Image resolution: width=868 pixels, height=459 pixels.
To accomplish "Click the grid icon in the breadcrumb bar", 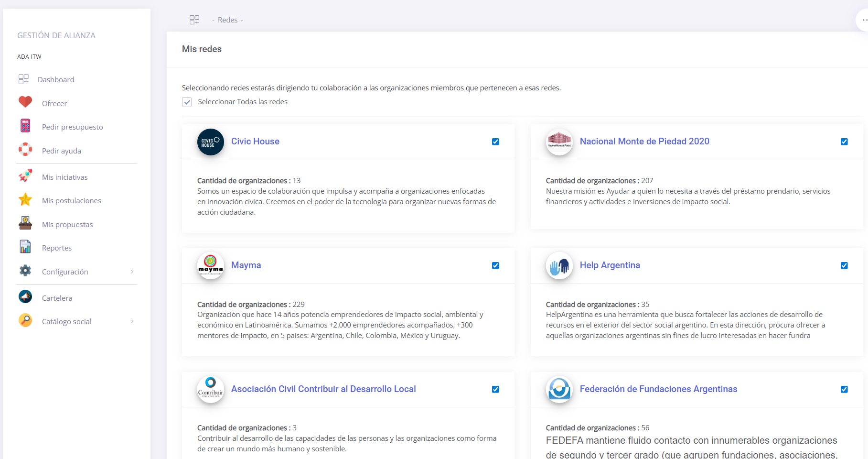I will [194, 20].
